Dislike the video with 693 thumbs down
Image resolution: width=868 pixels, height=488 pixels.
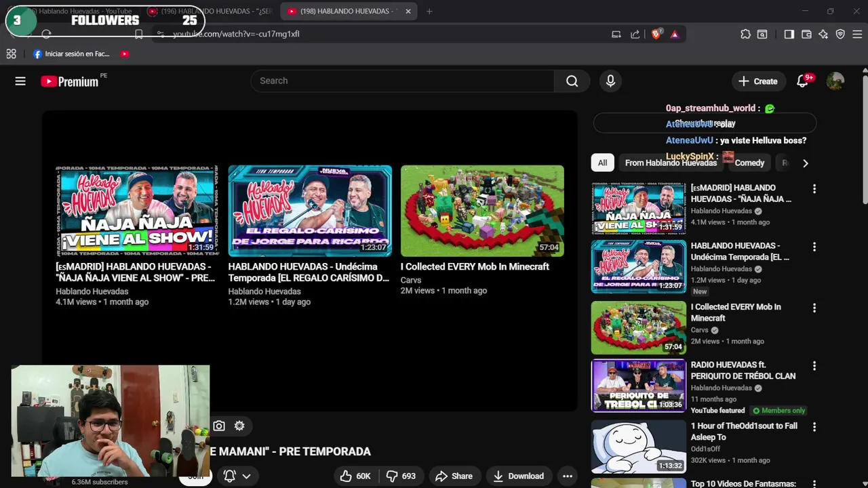pyautogui.click(x=400, y=476)
